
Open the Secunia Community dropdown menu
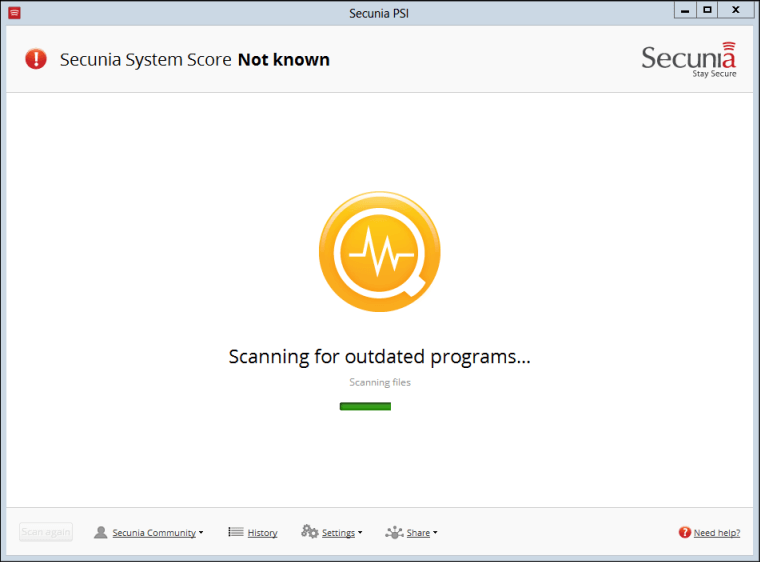158,533
